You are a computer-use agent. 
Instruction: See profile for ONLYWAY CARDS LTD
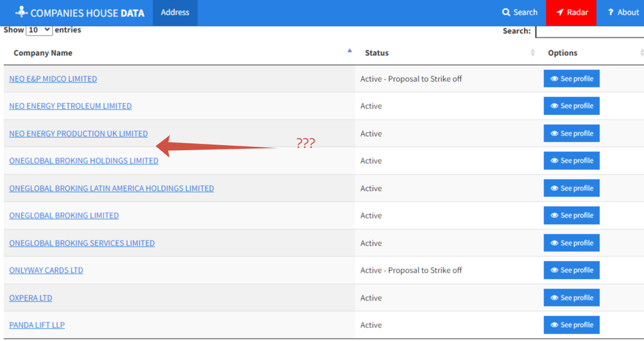click(571, 270)
